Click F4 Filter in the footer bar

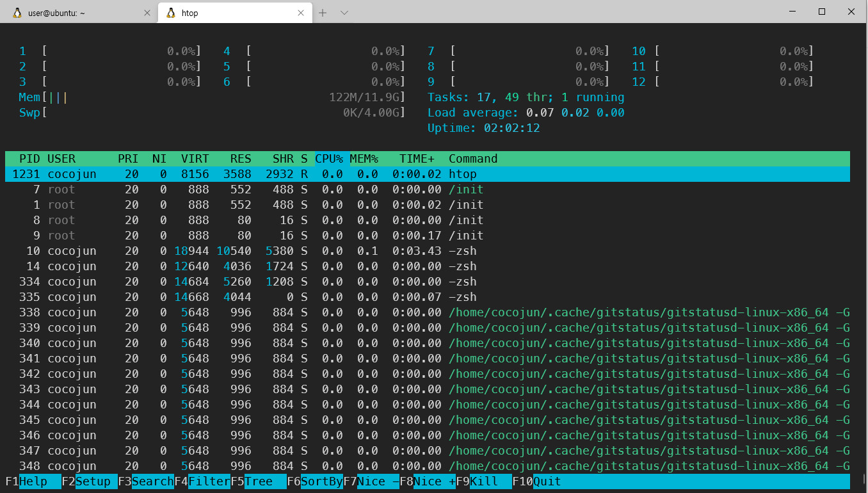[202, 481]
